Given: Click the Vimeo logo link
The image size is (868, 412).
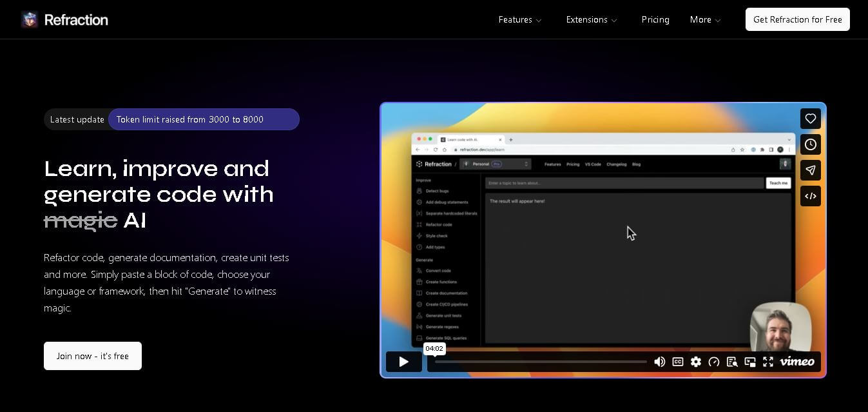Looking at the screenshot, I should (798, 362).
